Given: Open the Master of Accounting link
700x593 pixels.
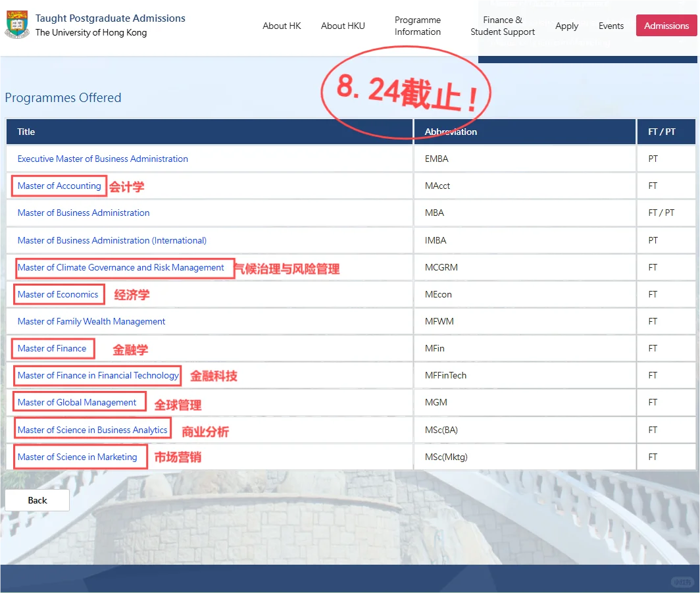Looking at the screenshot, I should (59, 186).
